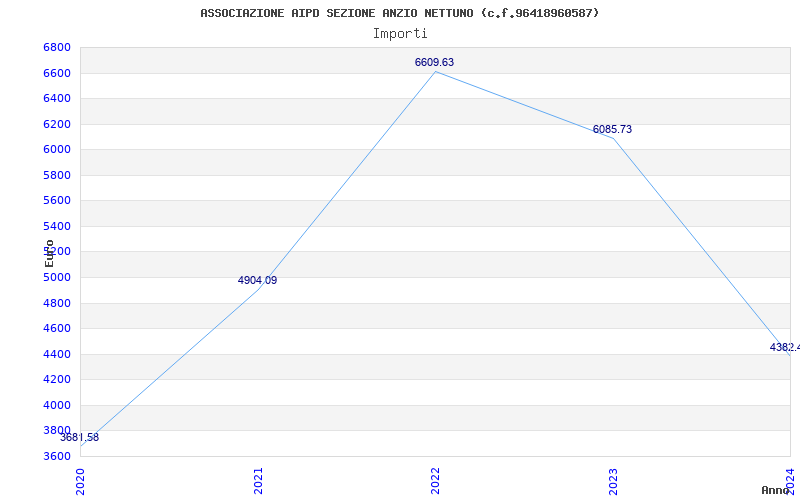Screen dimensions: 800x500
Task: Click the Euro y-axis title
Action: [x=49, y=254]
